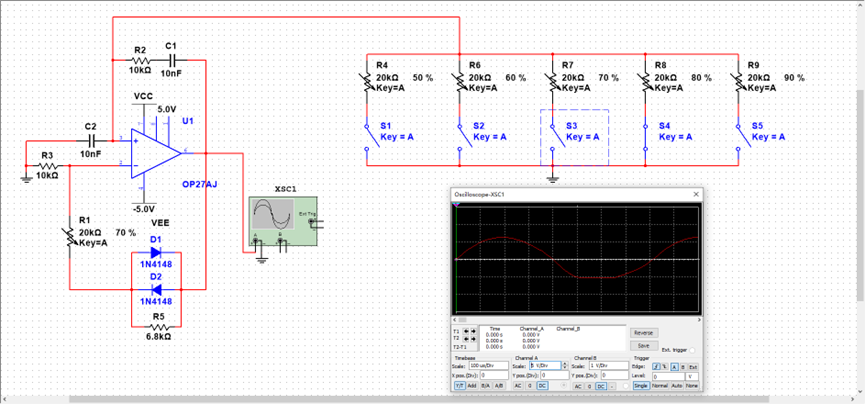
Task: Click the Timebase X pos. field
Action: point(494,375)
